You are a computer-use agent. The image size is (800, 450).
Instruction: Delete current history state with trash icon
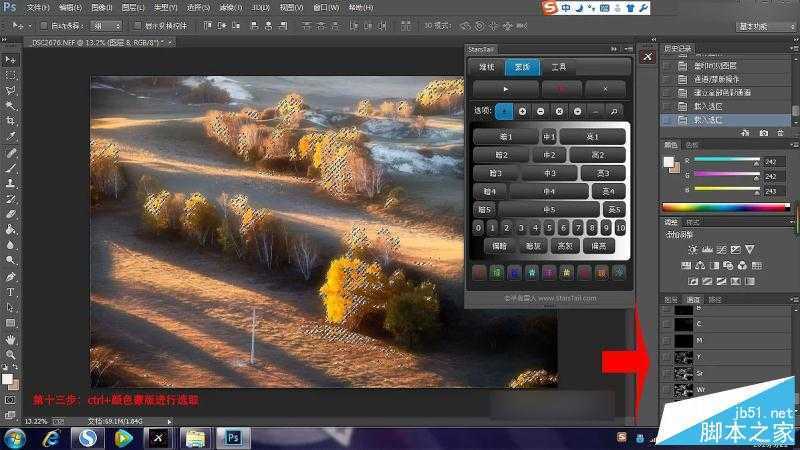780,133
